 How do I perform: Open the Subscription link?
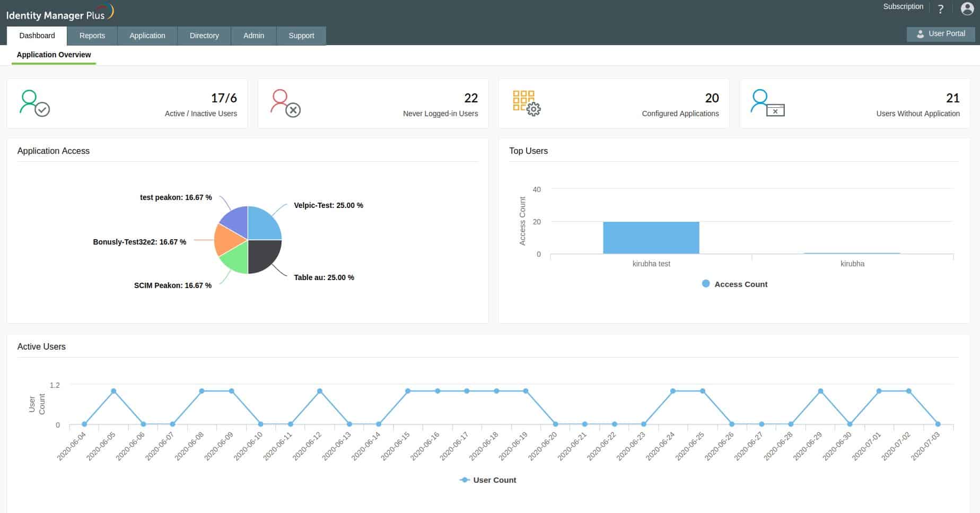pos(903,6)
